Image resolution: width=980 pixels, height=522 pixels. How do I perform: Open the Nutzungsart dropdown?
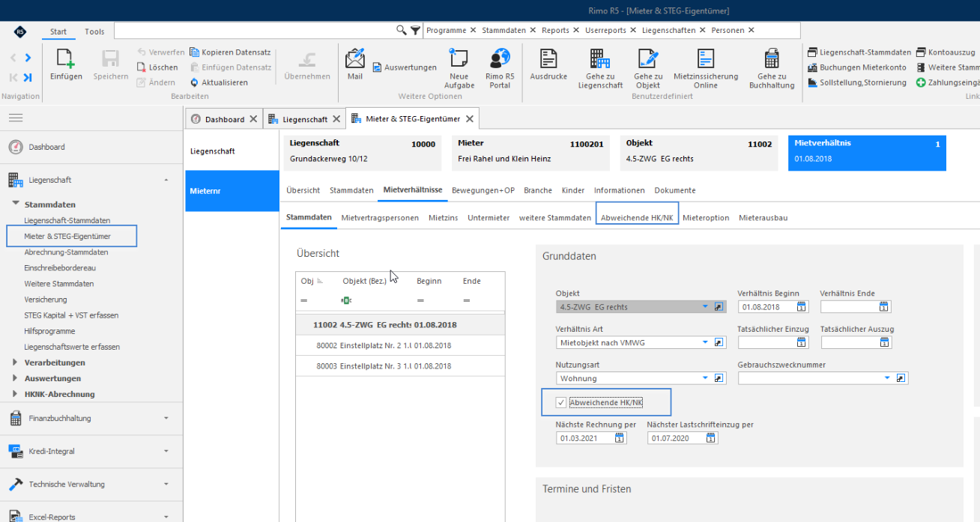click(704, 378)
